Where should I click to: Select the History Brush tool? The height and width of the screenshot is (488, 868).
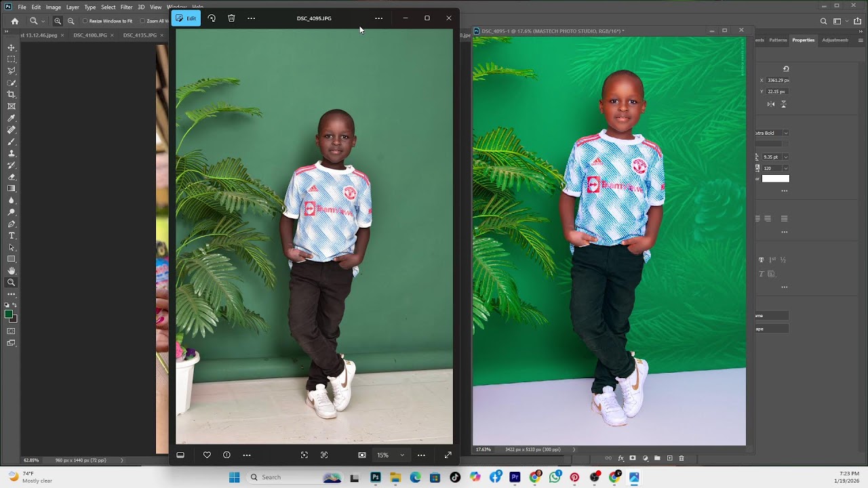click(12, 165)
